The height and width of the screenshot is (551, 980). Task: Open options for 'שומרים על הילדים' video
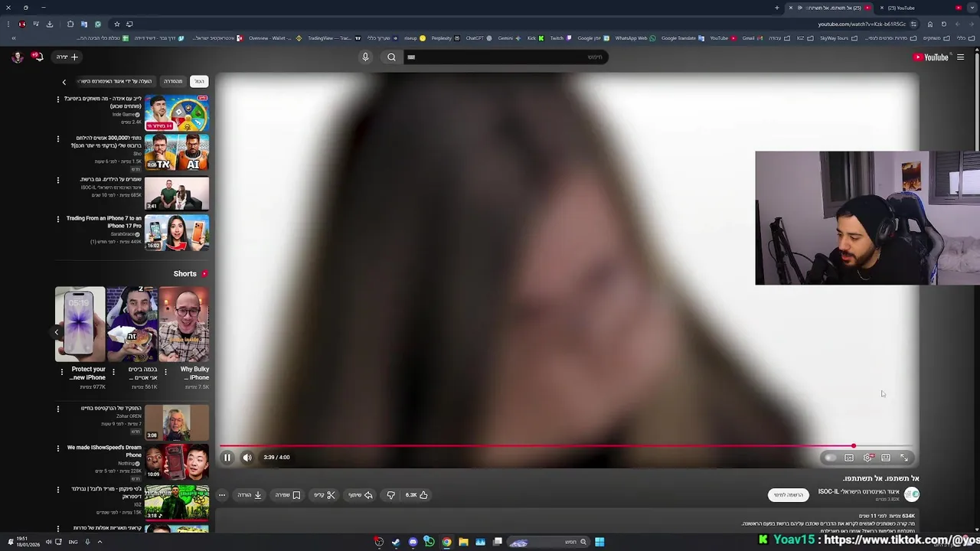pos(57,180)
